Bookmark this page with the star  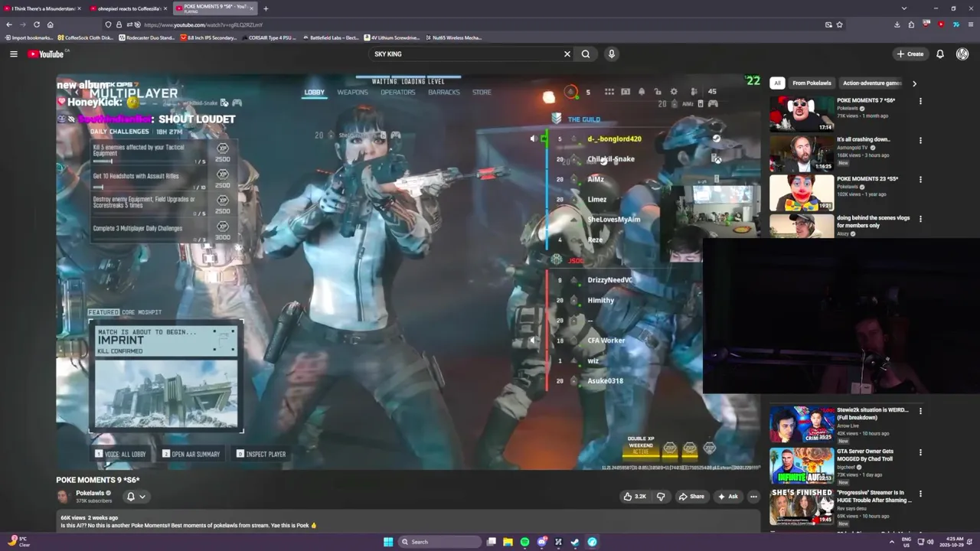click(x=839, y=24)
